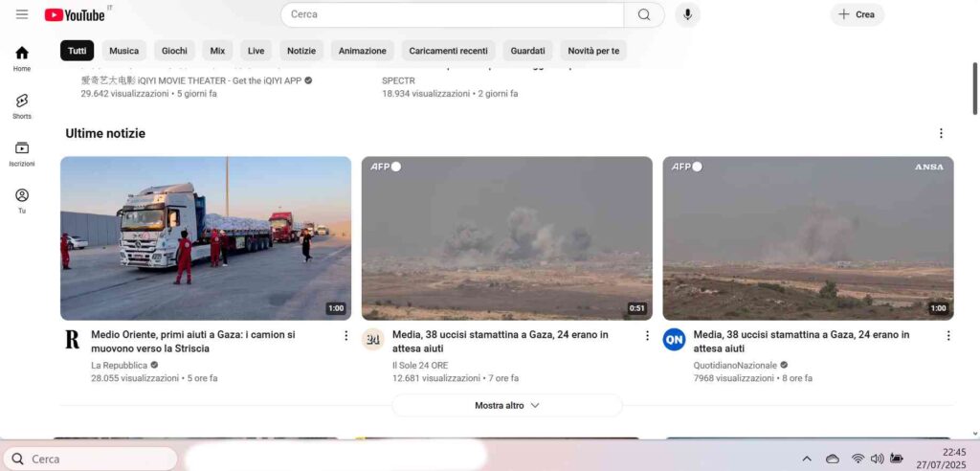Open Shorts from the sidebar
This screenshot has width=980, height=471.
(21, 105)
